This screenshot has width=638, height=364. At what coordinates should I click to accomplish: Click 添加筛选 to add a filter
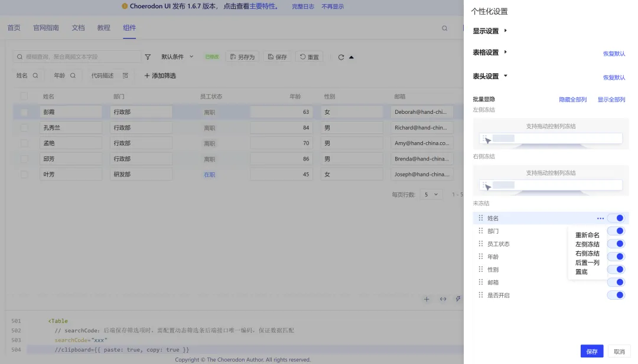click(x=160, y=76)
